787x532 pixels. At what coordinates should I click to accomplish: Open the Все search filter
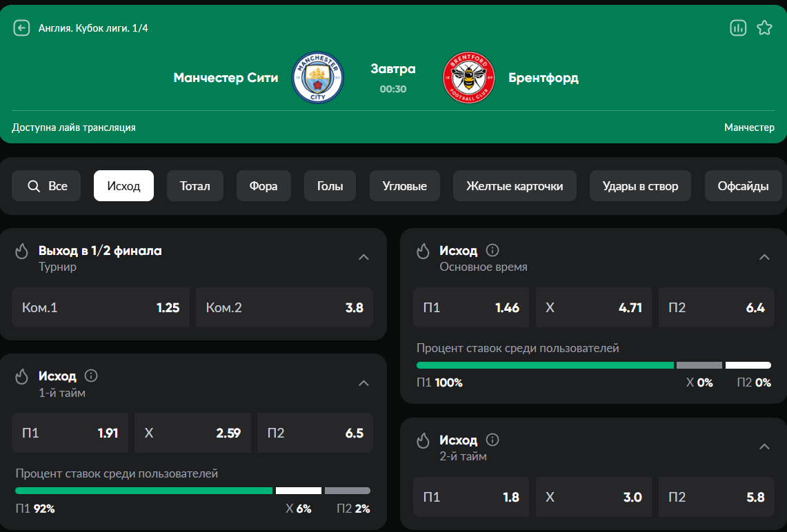[x=47, y=186]
